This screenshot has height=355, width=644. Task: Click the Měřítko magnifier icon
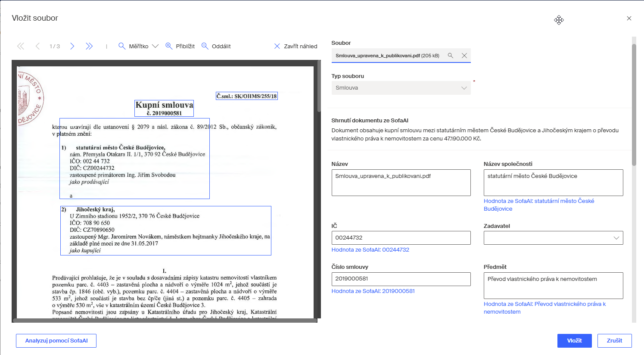tap(122, 46)
